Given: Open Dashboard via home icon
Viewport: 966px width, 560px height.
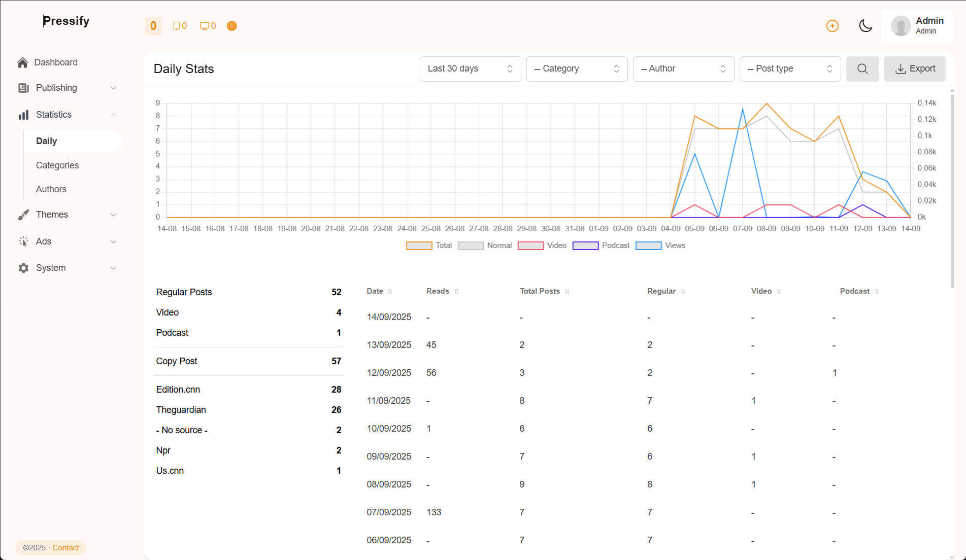Looking at the screenshot, I should (23, 62).
